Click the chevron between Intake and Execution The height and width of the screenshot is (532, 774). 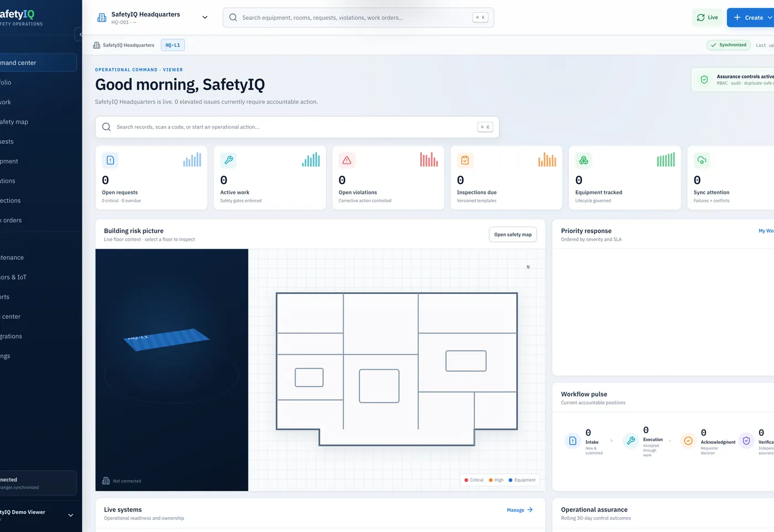click(611, 441)
